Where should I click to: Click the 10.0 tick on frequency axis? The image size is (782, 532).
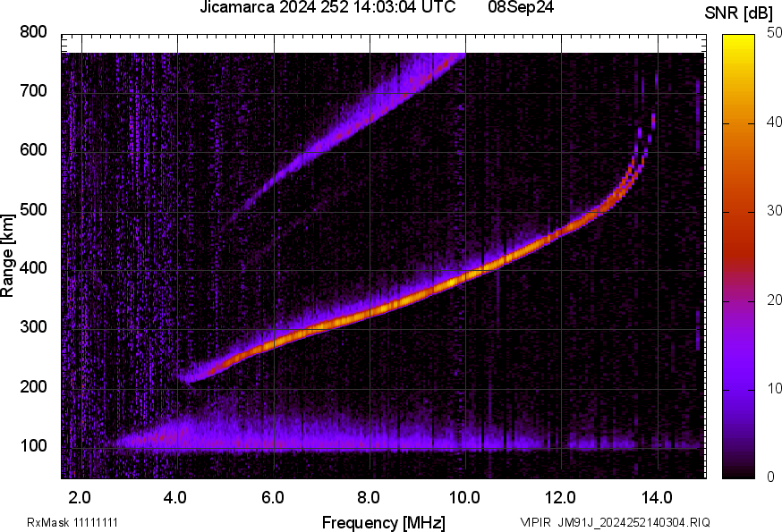point(464,495)
